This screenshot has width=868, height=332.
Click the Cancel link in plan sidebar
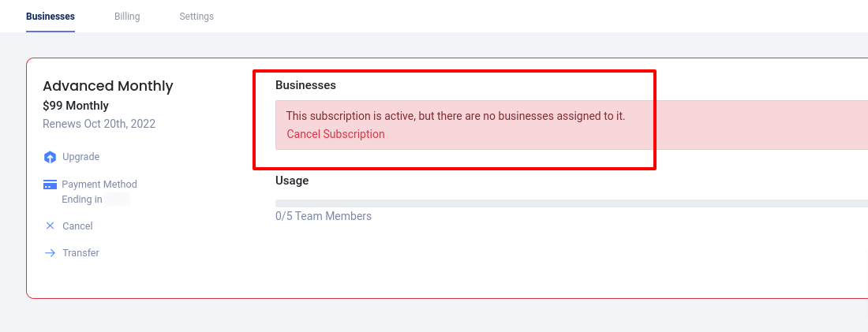tap(77, 226)
